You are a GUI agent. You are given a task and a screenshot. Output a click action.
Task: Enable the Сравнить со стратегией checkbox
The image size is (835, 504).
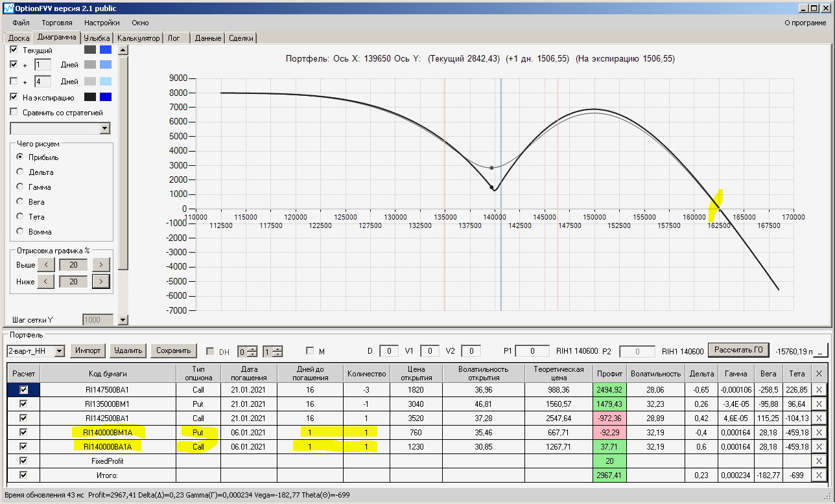(14, 112)
